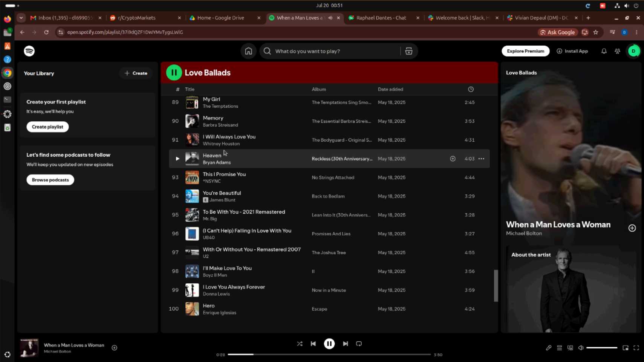Viewport: 644px width, 362px height.
Task: Sort tracks by Date added column
Action: (x=390, y=89)
